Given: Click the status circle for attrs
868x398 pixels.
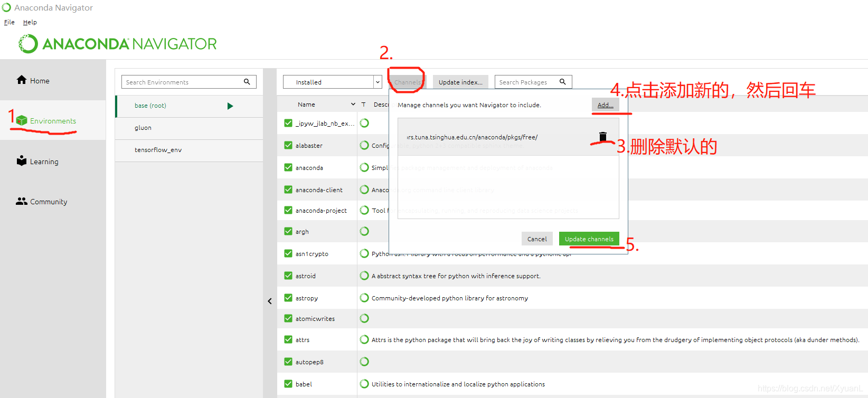Looking at the screenshot, I should pyautogui.click(x=364, y=339).
